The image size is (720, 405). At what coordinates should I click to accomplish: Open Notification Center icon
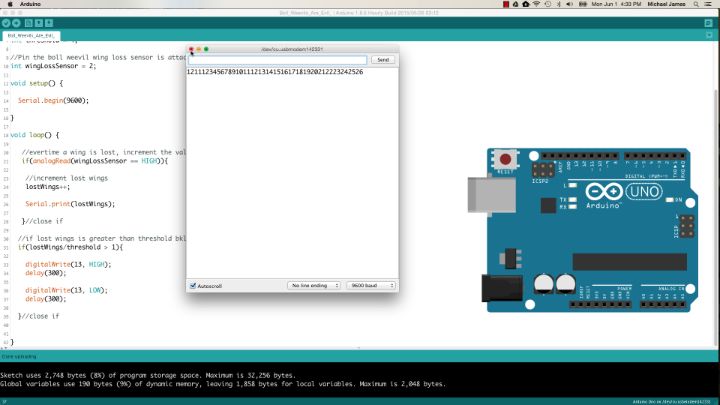[709, 4]
